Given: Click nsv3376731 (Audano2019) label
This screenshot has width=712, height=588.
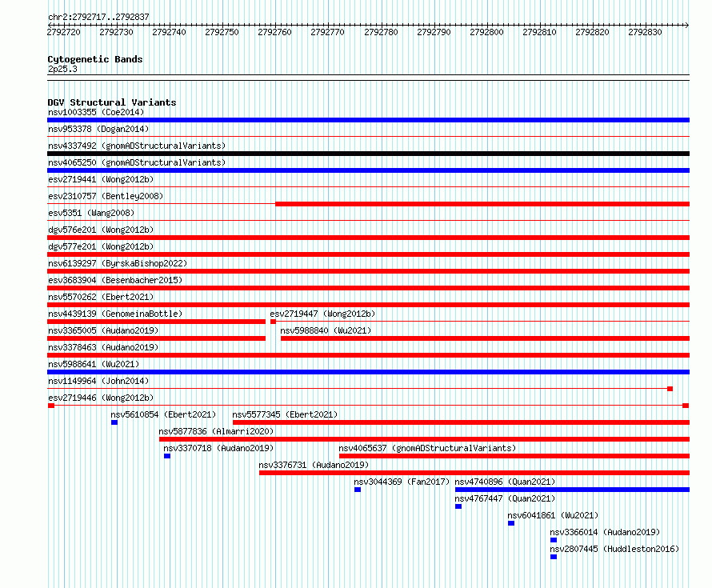Looking at the screenshot, I should (314, 465).
